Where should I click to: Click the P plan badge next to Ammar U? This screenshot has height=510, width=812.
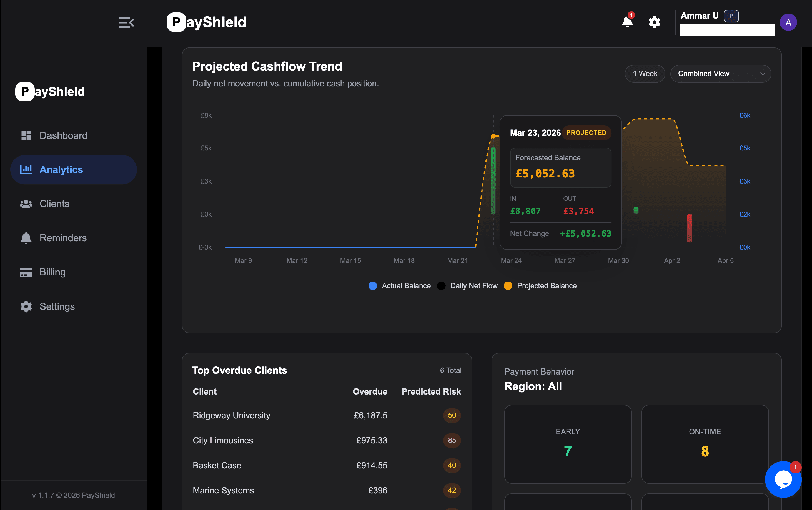tap(731, 16)
